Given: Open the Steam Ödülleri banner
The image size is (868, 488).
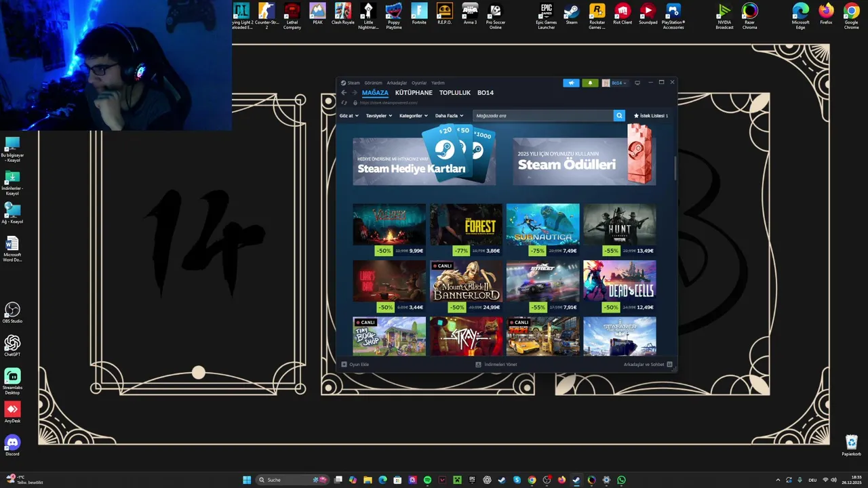Looking at the screenshot, I should [x=584, y=161].
